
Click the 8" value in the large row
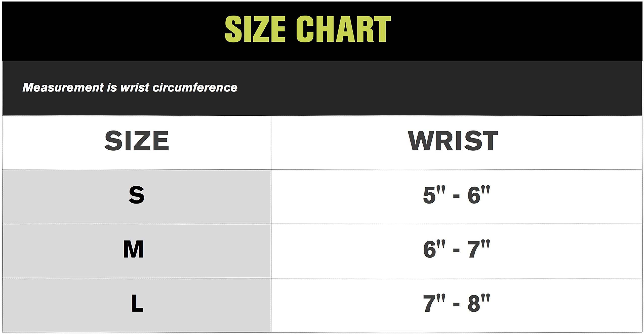pyautogui.click(x=478, y=303)
